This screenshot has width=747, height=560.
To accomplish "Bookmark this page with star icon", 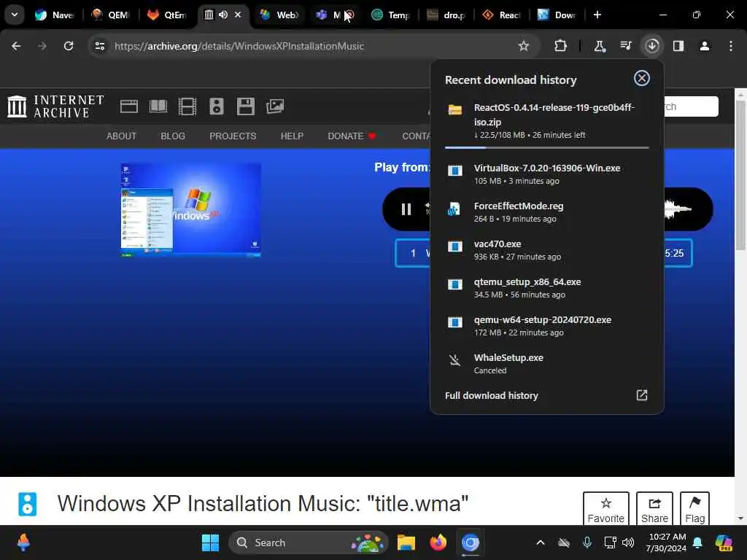I will (524, 46).
